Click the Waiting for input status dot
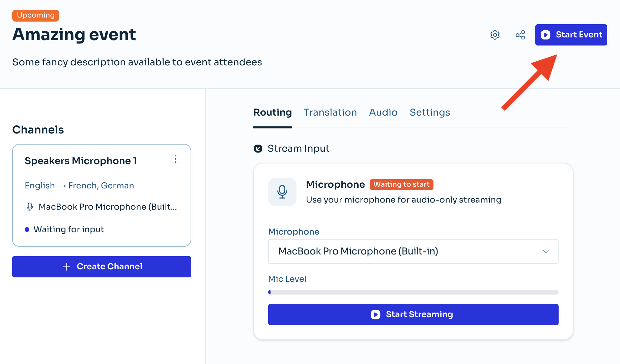The height and width of the screenshot is (364, 620). pos(27,230)
